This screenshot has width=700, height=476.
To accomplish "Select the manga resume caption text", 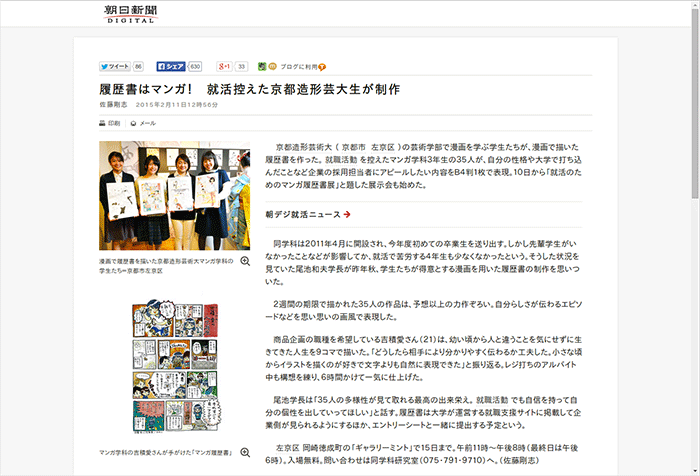I will (165, 453).
